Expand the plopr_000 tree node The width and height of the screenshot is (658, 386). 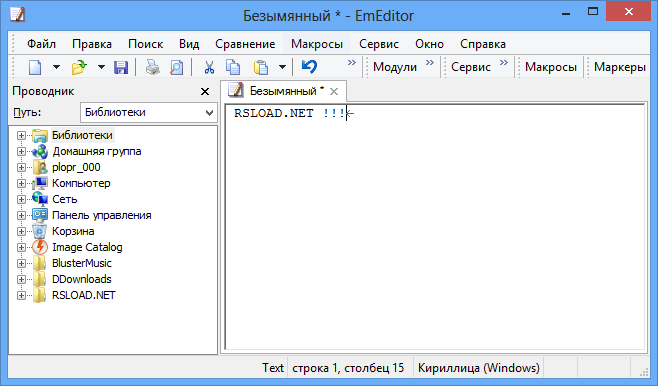pyautogui.click(x=21, y=167)
